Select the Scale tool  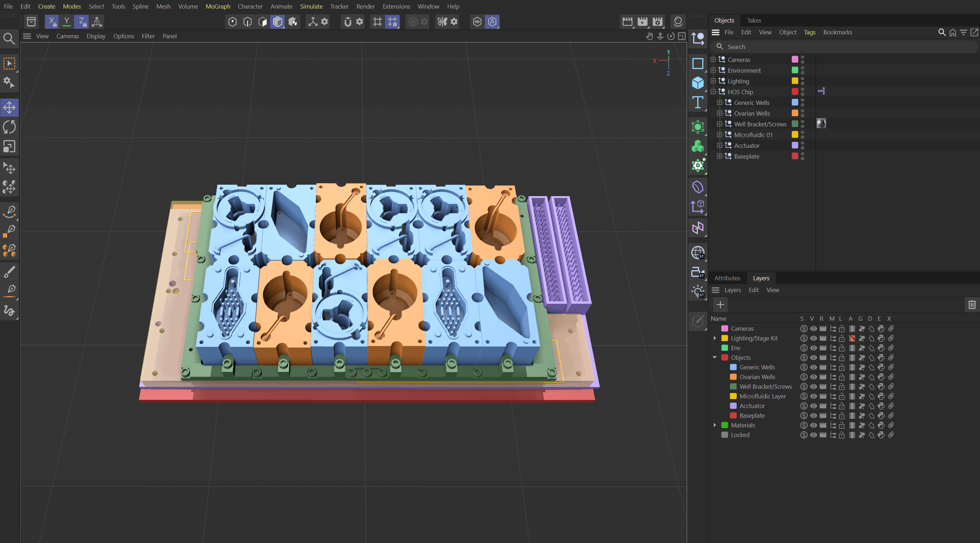click(x=9, y=146)
